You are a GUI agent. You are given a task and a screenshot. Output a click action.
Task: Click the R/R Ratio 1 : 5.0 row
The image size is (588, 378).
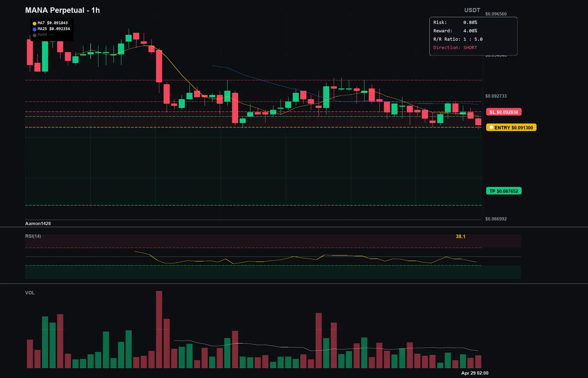pyautogui.click(x=458, y=39)
